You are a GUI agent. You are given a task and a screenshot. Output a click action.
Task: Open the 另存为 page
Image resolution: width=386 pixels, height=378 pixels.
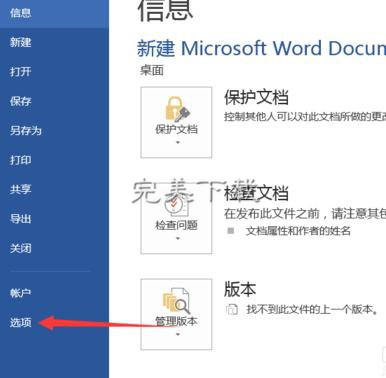click(26, 130)
